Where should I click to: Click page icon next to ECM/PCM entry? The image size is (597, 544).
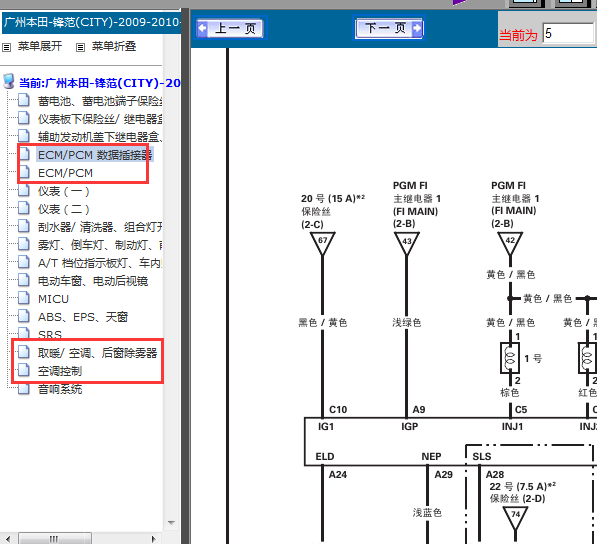(x=24, y=172)
